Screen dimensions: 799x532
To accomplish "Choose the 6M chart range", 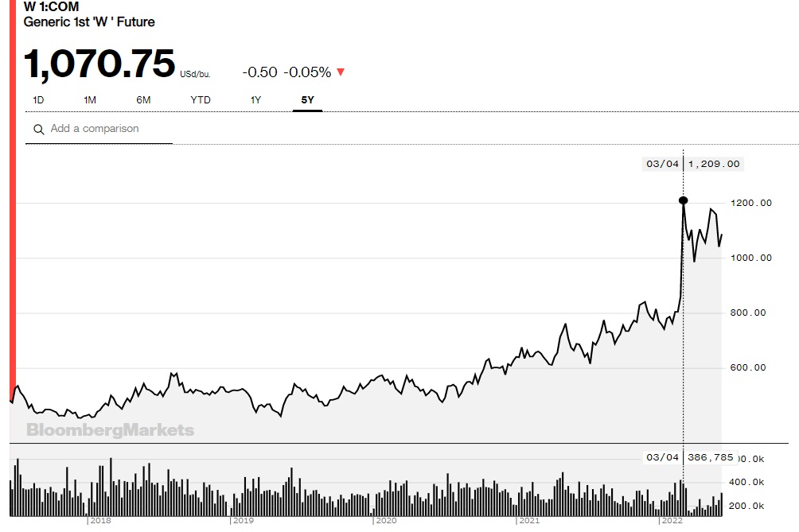I will (x=143, y=100).
